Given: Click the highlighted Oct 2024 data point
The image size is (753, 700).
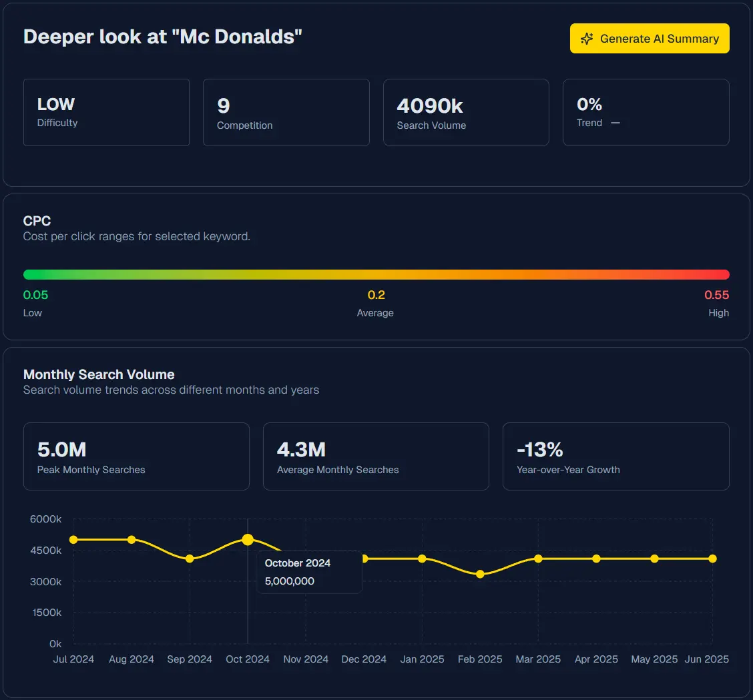Looking at the screenshot, I should click(x=248, y=540).
